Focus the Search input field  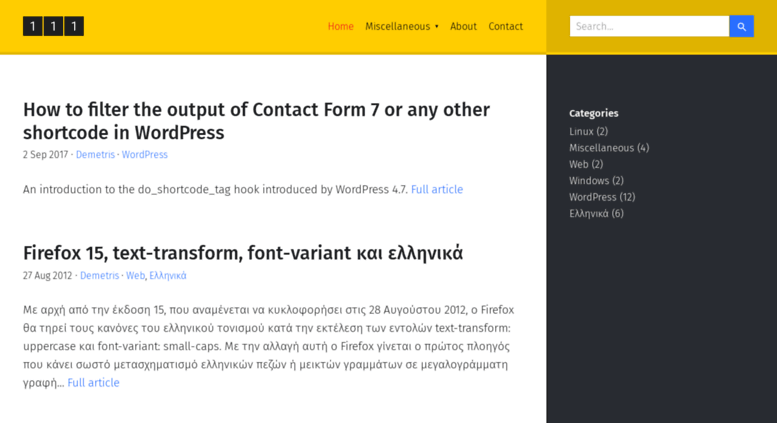[x=649, y=26]
